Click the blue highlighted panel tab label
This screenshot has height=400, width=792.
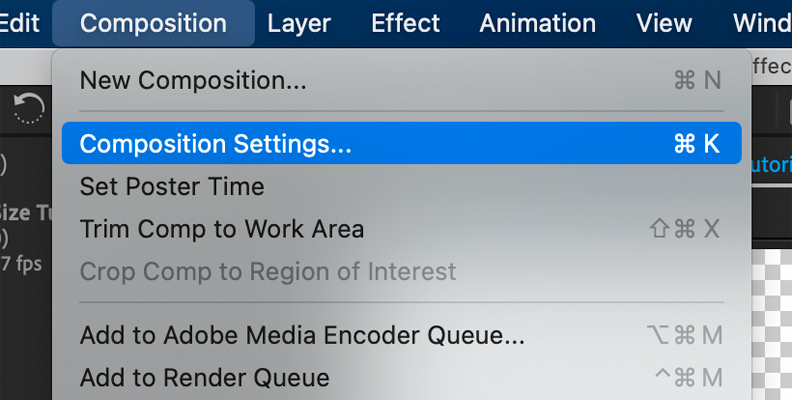[x=772, y=165]
